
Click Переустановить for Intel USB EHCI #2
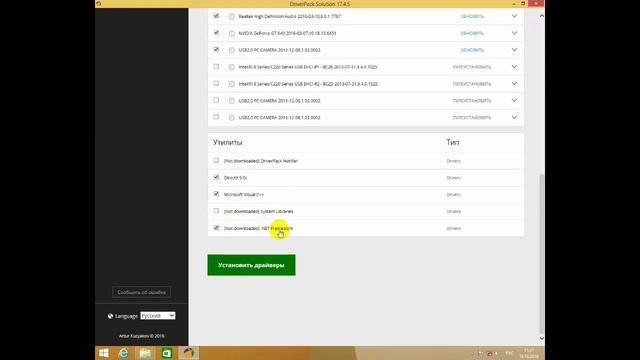click(472, 84)
